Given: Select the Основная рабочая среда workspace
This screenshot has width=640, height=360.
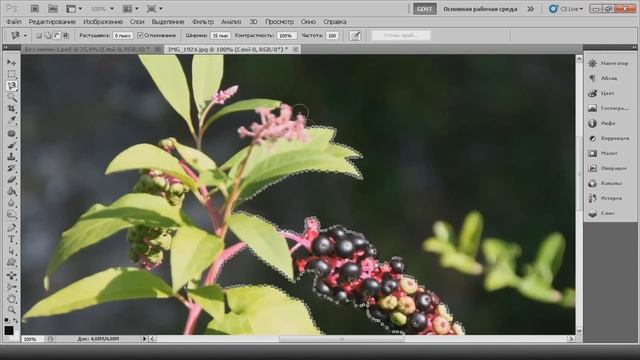Looking at the screenshot, I should pos(480,9).
